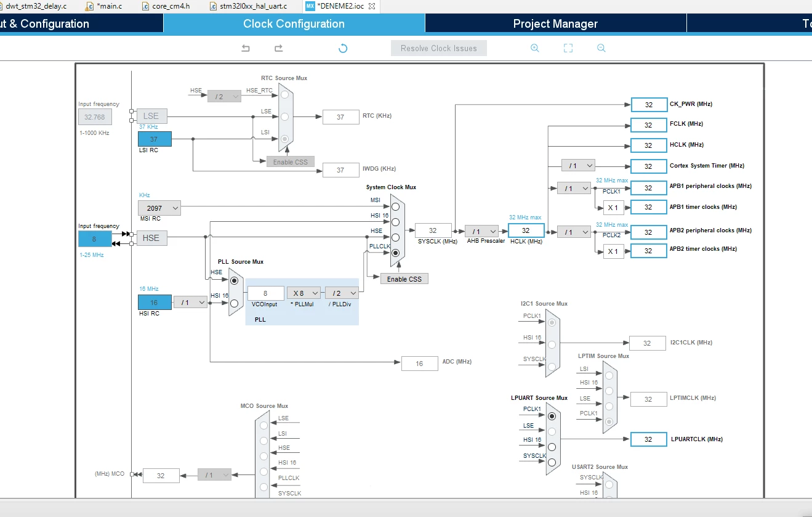Screen dimensions: 812x517
Task: Click the "PLL Source Mux" label
Action: [241, 262]
